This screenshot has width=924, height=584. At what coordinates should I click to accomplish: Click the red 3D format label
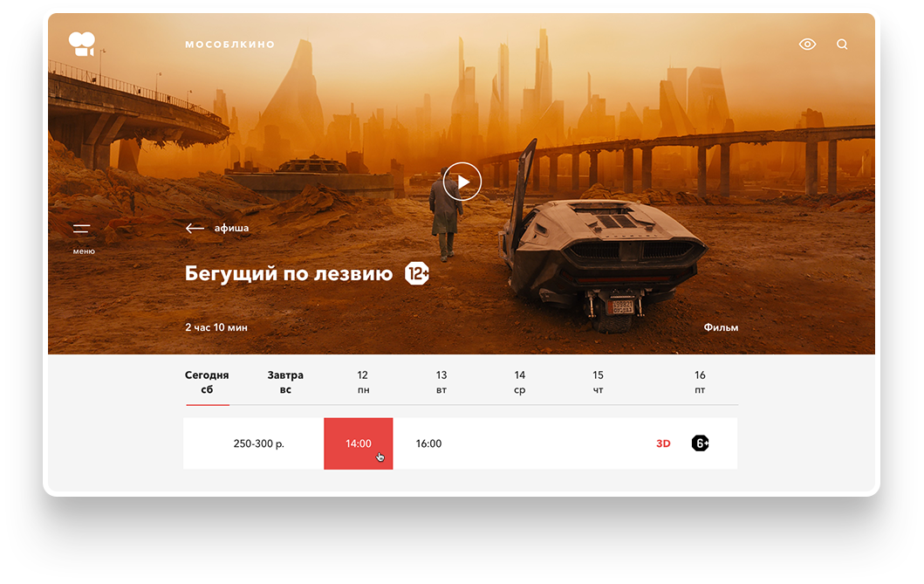coord(663,443)
